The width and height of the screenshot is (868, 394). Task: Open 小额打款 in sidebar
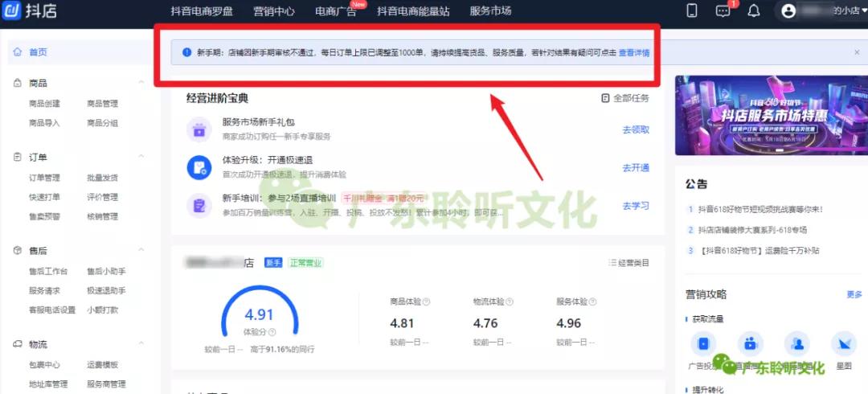coord(102,310)
